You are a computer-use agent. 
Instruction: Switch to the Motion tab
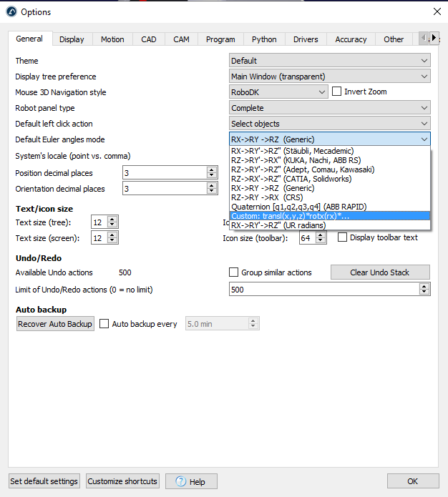point(112,39)
